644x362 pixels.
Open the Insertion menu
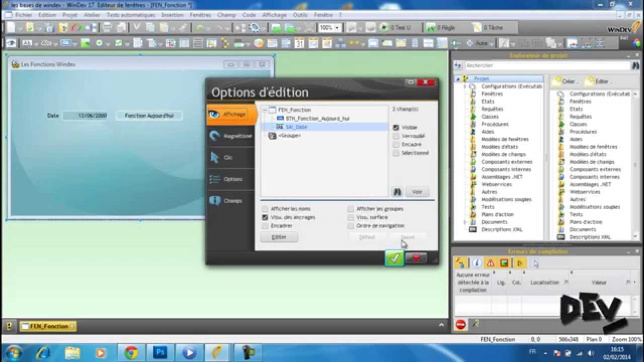173,15
